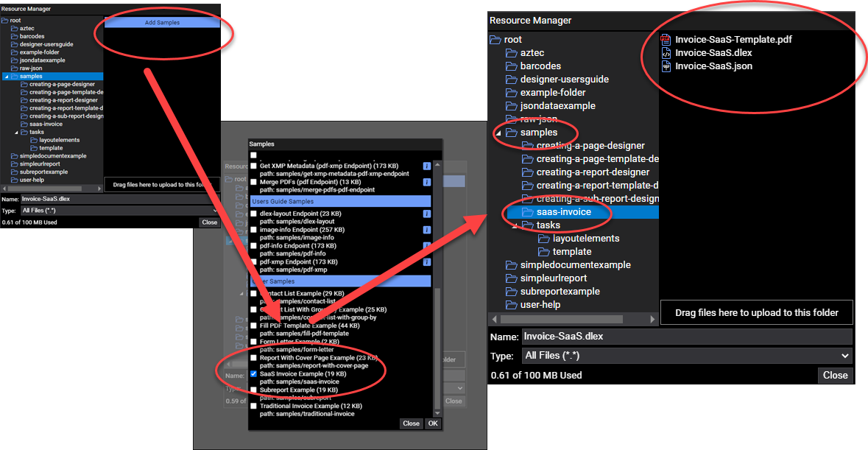Click the Add Samples button
Image resolution: width=868 pixels, height=450 pixels.
click(162, 23)
